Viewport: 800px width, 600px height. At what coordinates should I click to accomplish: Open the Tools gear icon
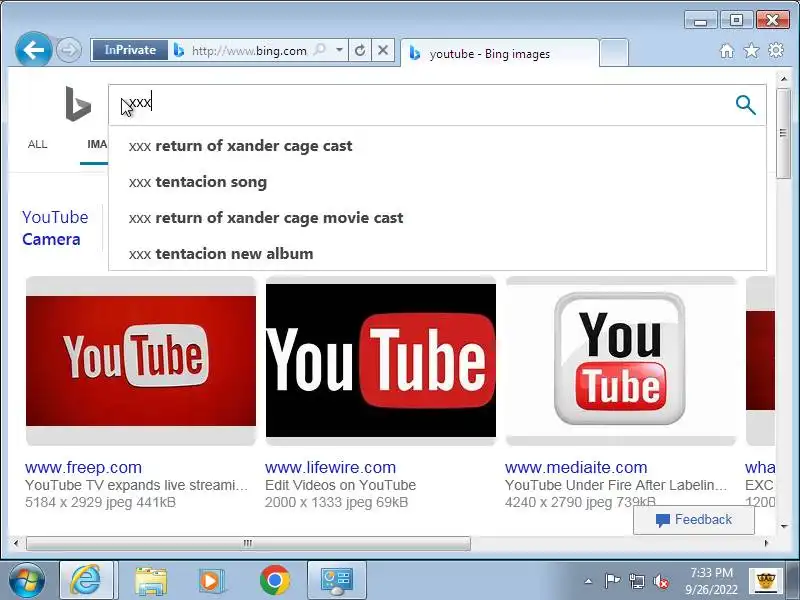point(776,51)
